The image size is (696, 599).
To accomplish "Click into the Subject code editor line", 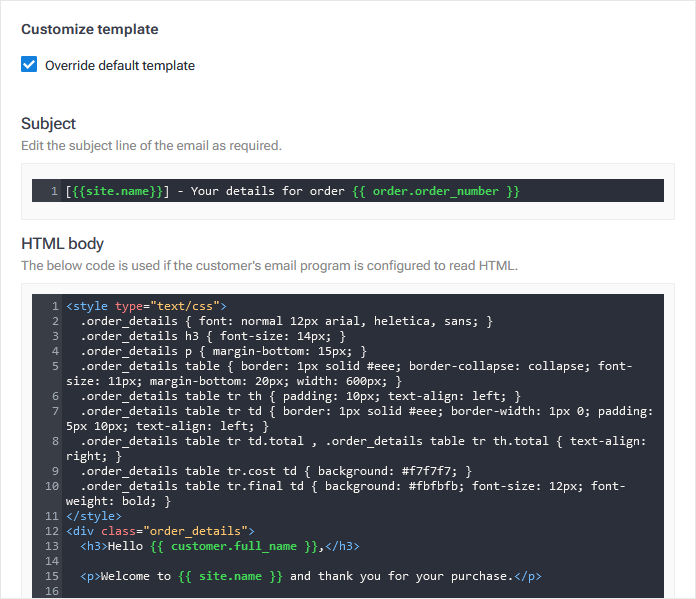I will coord(348,191).
